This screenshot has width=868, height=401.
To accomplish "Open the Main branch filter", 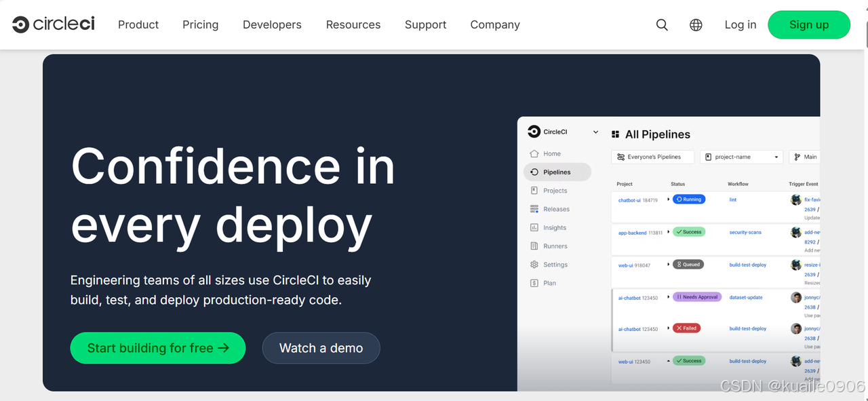I will 804,157.
